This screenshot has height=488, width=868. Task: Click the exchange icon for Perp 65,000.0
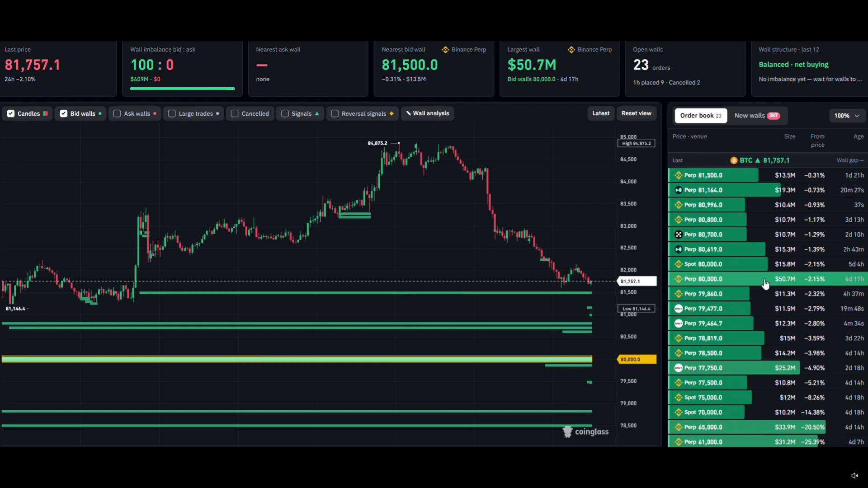click(x=678, y=427)
